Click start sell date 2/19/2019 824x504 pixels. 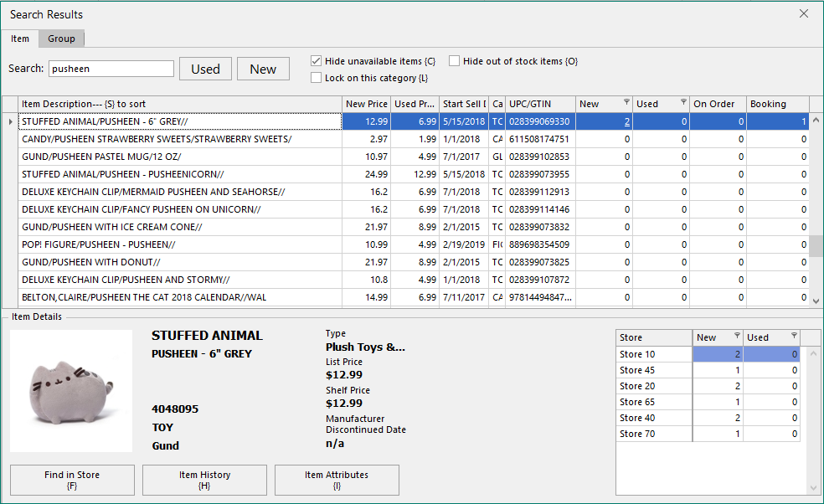(x=464, y=244)
